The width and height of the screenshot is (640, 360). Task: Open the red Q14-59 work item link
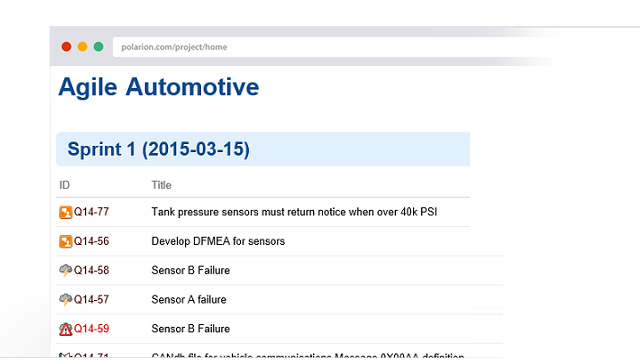[91, 329]
